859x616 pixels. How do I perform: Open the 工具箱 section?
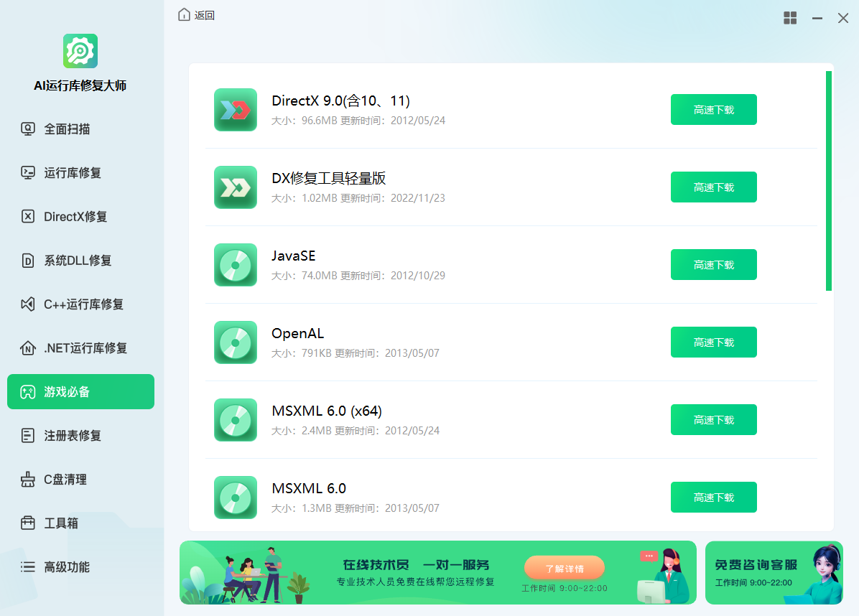coord(61,523)
